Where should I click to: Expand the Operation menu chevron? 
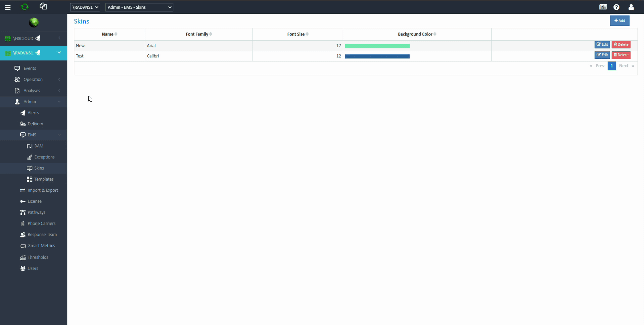pyautogui.click(x=59, y=80)
